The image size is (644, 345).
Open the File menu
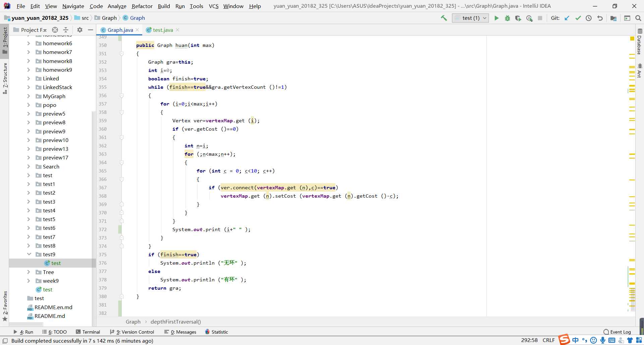click(21, 6)
